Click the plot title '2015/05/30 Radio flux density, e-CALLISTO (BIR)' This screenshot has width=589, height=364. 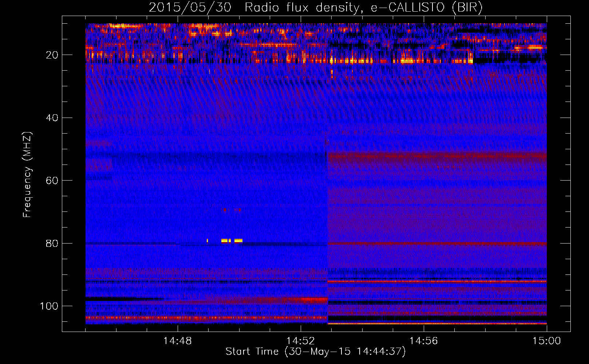[316, 7]
